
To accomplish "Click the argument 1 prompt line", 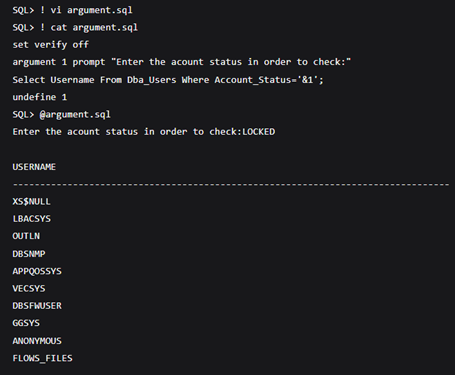I will [182, 62].
